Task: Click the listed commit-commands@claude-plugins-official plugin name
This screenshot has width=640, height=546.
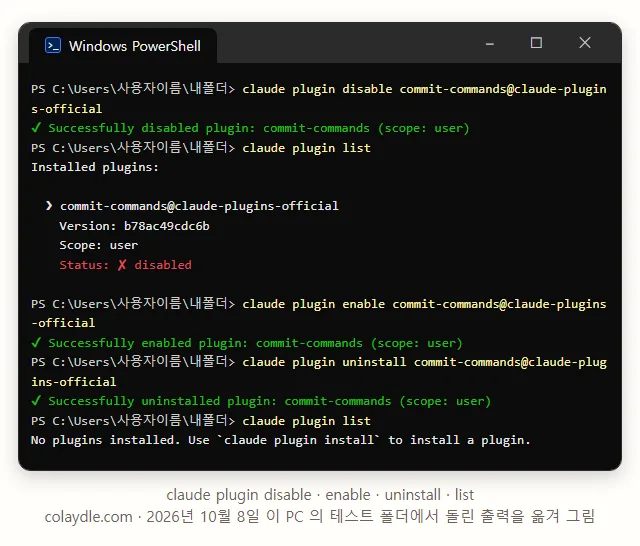Action: 199,206
